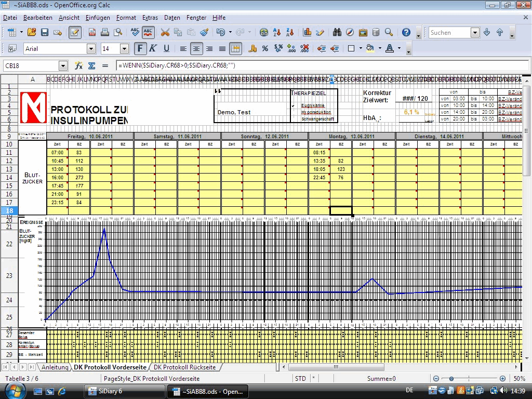Click the Sum sigma icon
This screenshot has height=399, width=532.
tap(91, 66)
